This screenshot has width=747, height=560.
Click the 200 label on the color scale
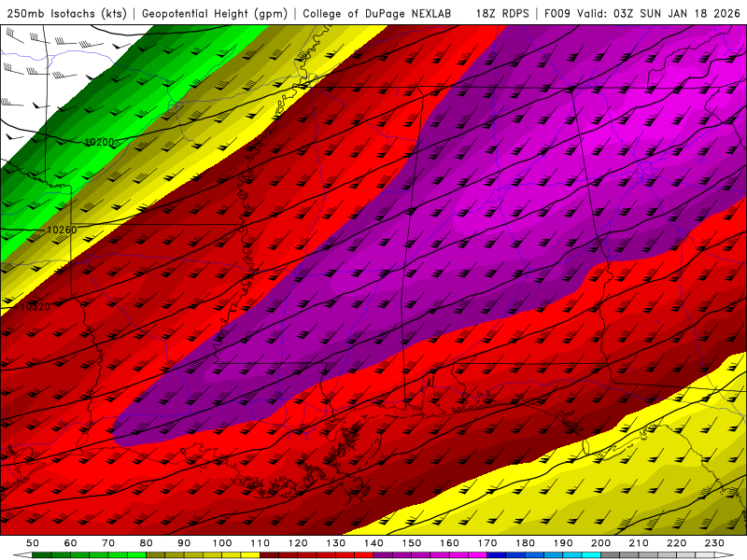click(x=601, y=543)
